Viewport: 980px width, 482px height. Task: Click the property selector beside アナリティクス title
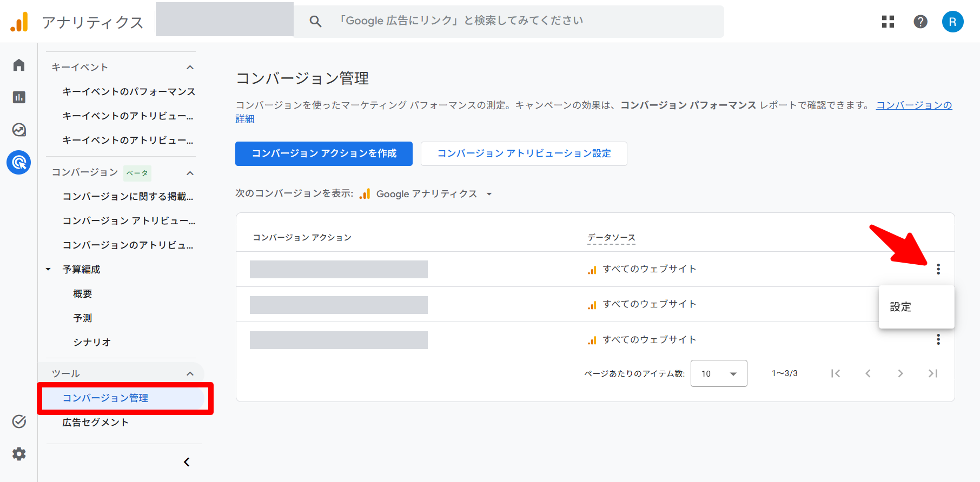(224, 19)
